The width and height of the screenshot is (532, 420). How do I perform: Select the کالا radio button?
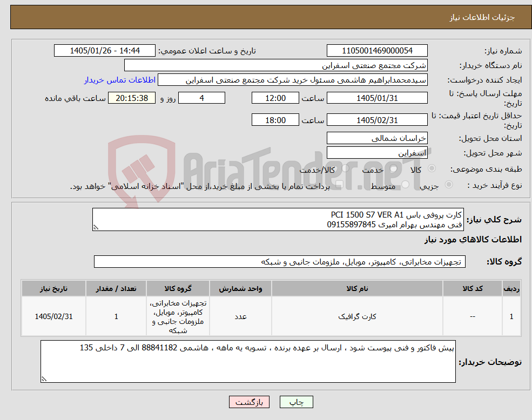[432, 168]
